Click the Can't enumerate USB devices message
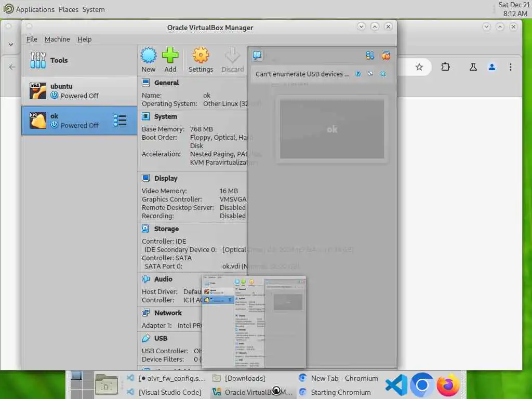 coord(302,74)
